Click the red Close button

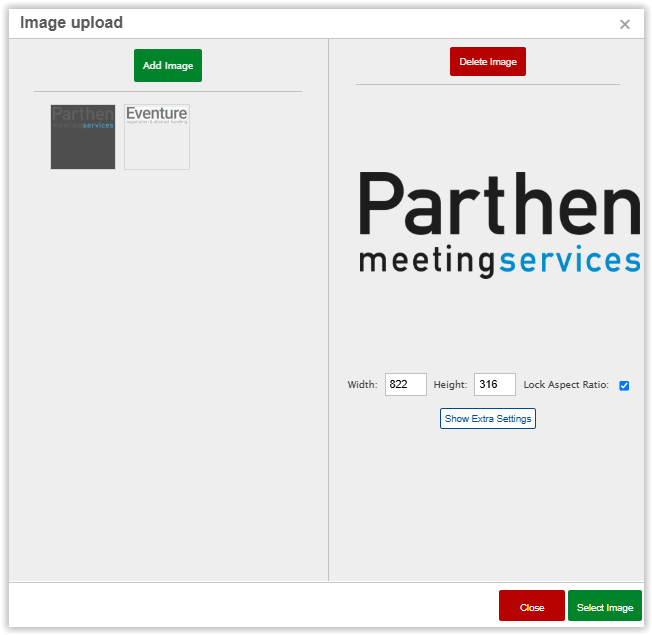[x=531, y=607]
